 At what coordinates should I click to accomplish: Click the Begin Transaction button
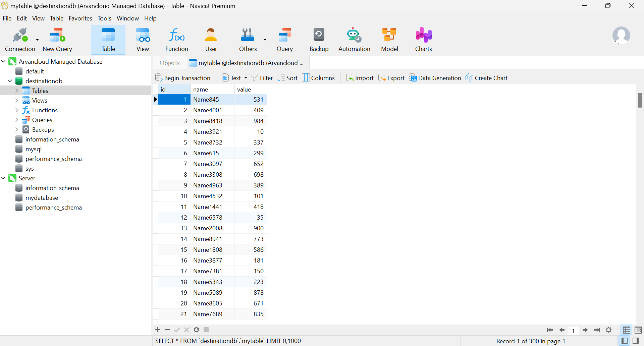point(183,78)
